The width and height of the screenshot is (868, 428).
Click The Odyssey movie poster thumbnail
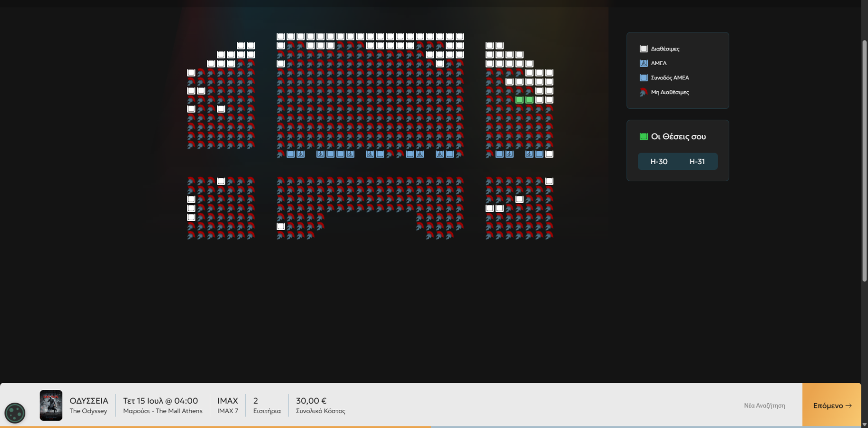click(x=51, y=405)
